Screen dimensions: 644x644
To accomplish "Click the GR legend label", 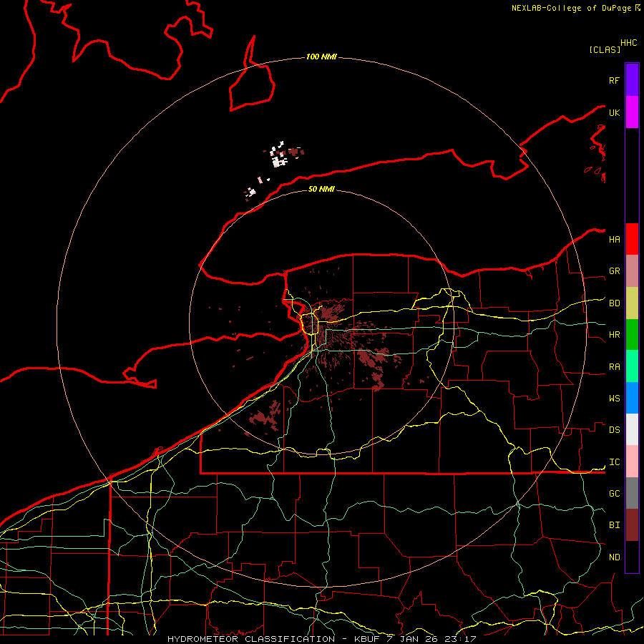I will coord(614,271).
